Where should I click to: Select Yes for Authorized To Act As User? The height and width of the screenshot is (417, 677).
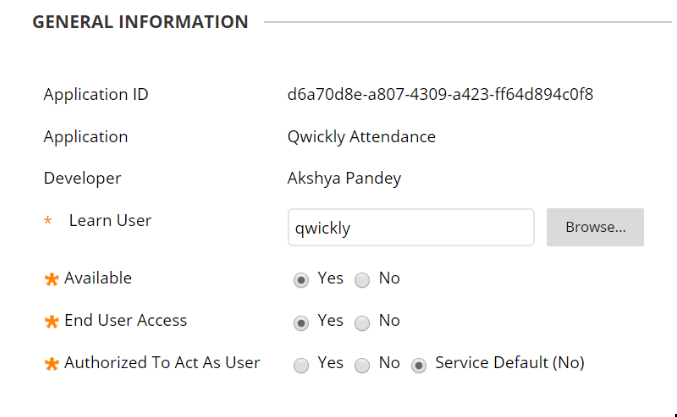point(301,365)
